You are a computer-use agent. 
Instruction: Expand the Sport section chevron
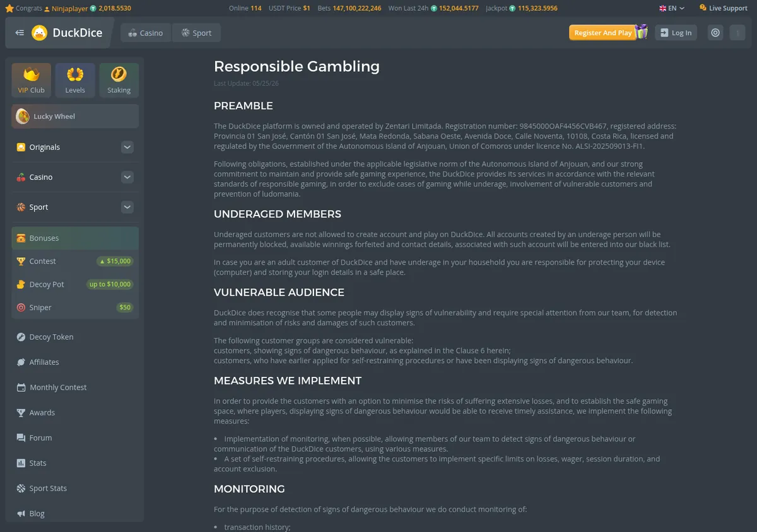(x=127, y=207)
